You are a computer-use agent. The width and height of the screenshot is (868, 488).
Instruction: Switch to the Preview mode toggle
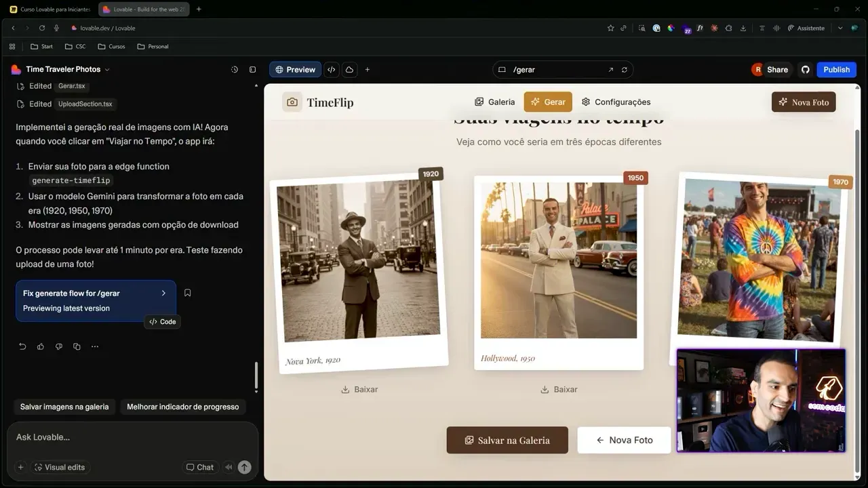pos(295,69)
